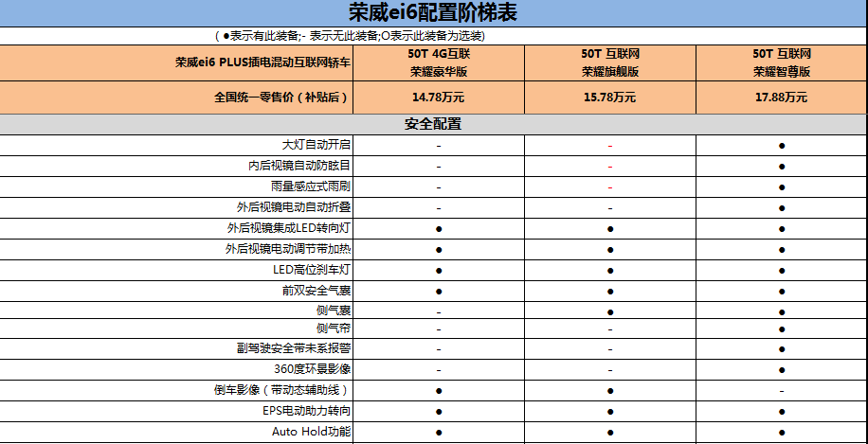The height and width of the screenshot is (444, 868).
Task: Select the 内后视镜自动防眩目 row label
Action: tap(299, 166)
